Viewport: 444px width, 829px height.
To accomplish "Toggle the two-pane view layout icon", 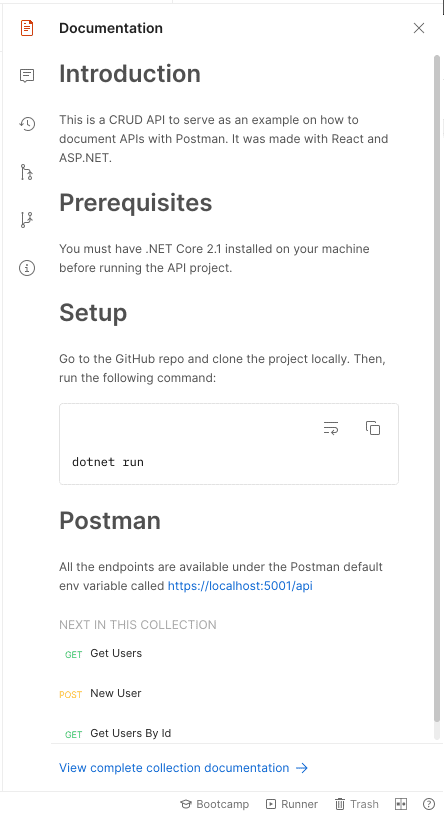I will [x=401, y=804].
